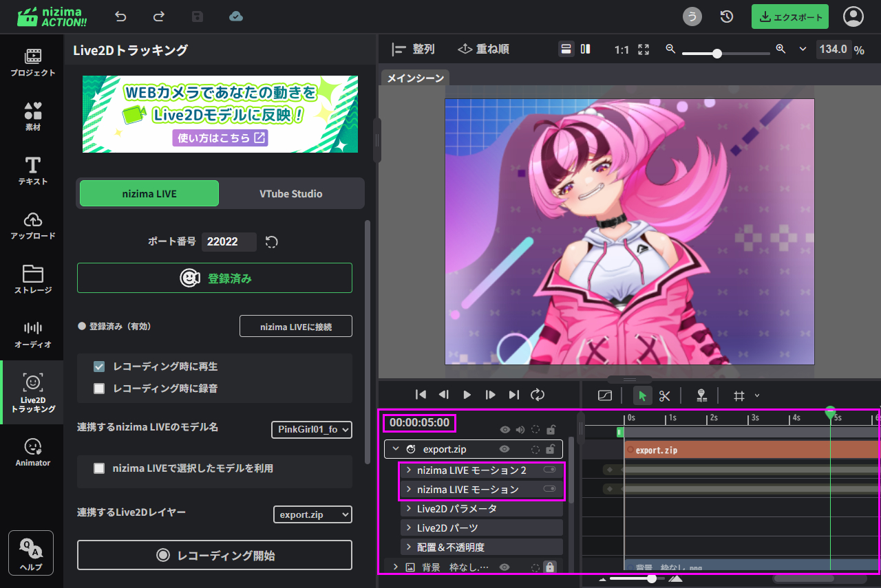
Task: Select the arrow selection tool
Action: tap(642, 395)
